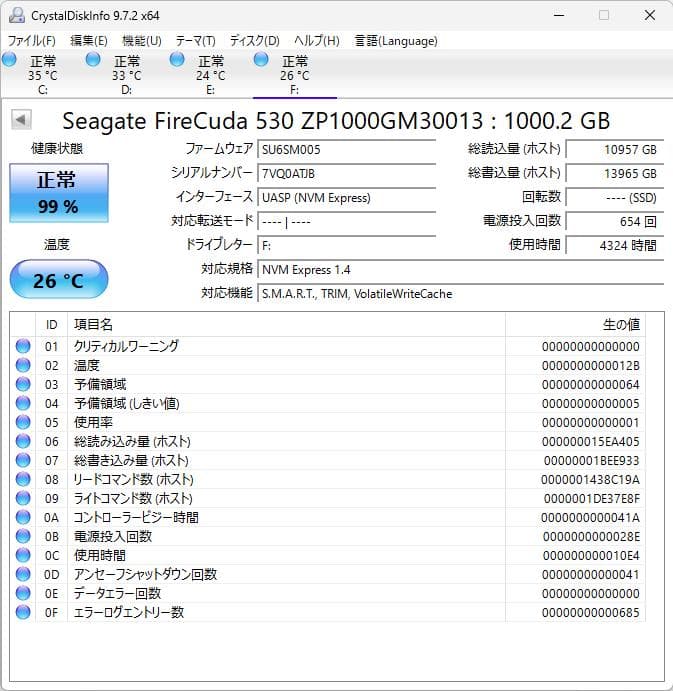Click the CrystalDiskInfo app icon in title bar
673x691 pixels.
pyautogui.click(x=17, y=15)
